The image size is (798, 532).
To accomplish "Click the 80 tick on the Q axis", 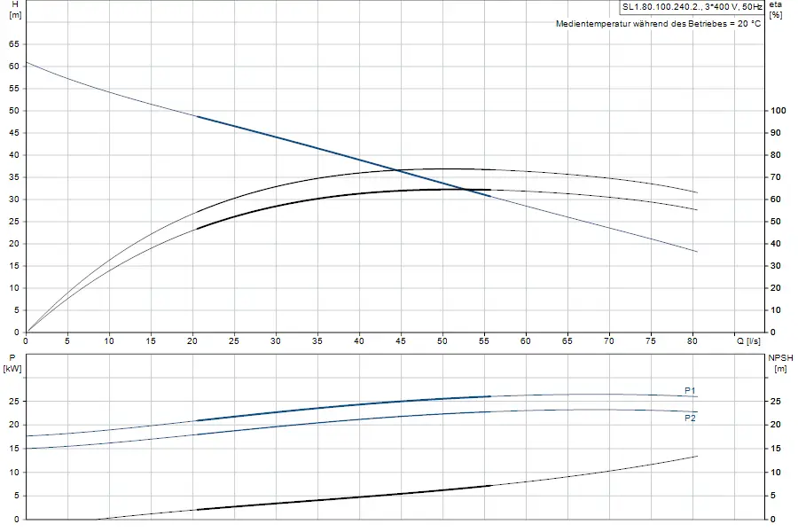I will pyautogui.click(x=692, y=341).
